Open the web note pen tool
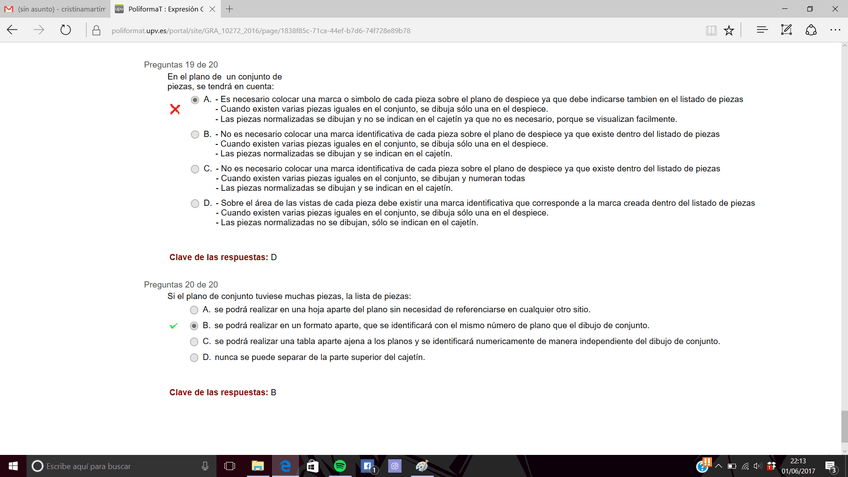The width and height of the screenshot is (848, 477). coord(786,30)
